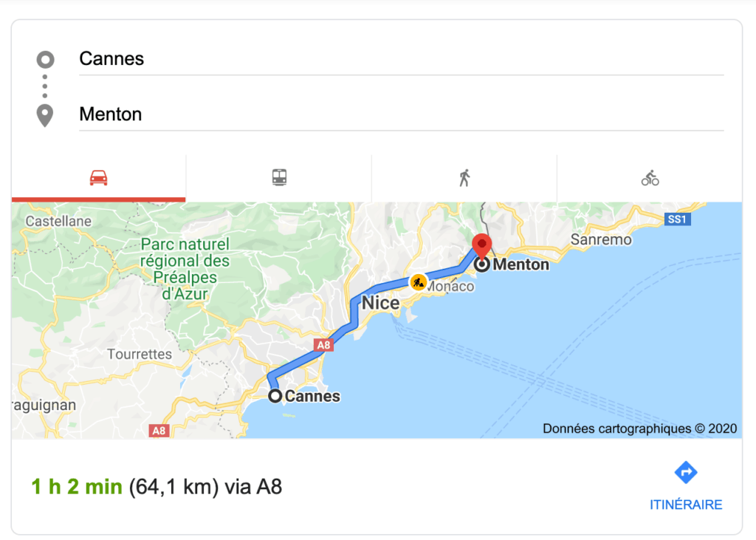Image resolution: width=756 pixels, height=540 pixels.
Task: Choose the cycling directions icon
Action: point(650,177)
